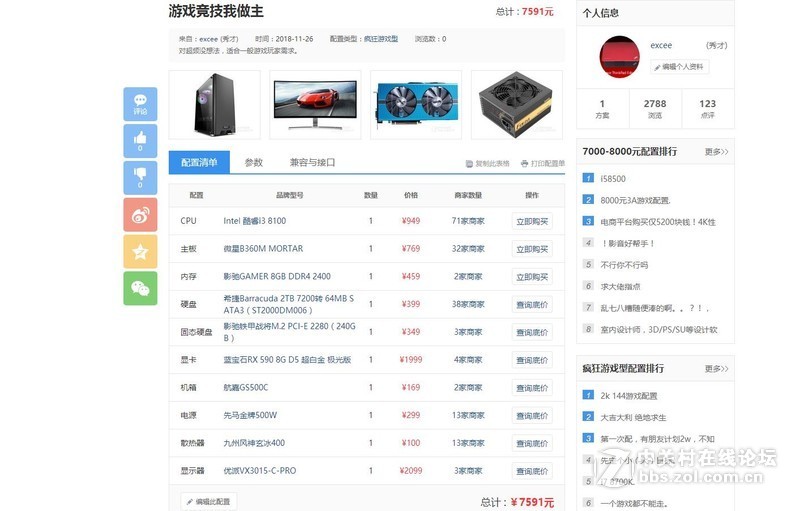The height and width of the screenshot is (511, 800).
Task: Open ranking item 电商平台购买仅5200块钱
Action: pos(658,222)
